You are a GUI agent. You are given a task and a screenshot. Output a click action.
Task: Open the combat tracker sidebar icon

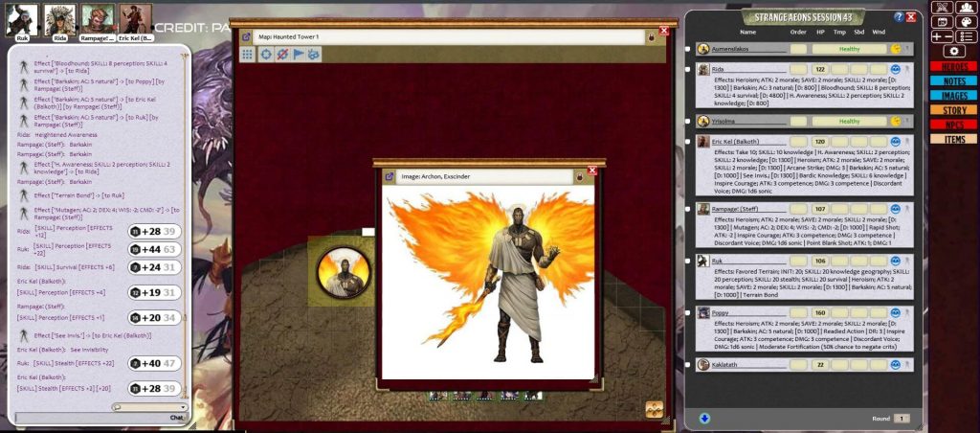[942, 7]
